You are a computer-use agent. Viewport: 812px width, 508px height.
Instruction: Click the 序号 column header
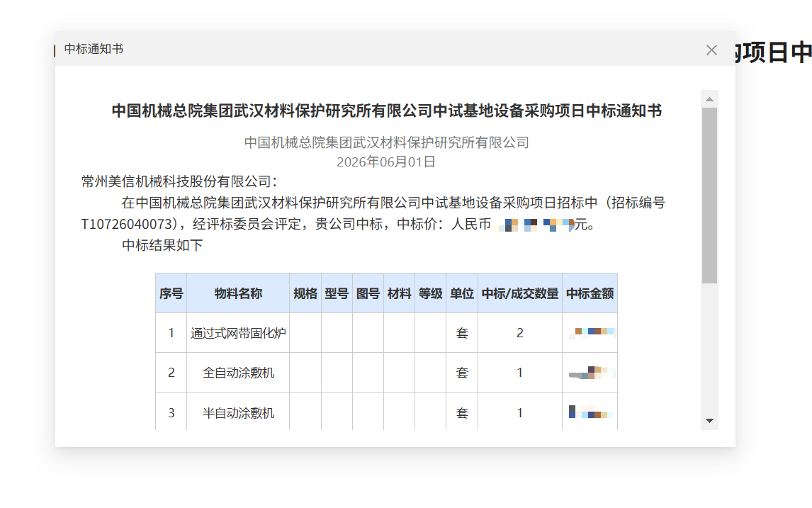click(171, 293)
